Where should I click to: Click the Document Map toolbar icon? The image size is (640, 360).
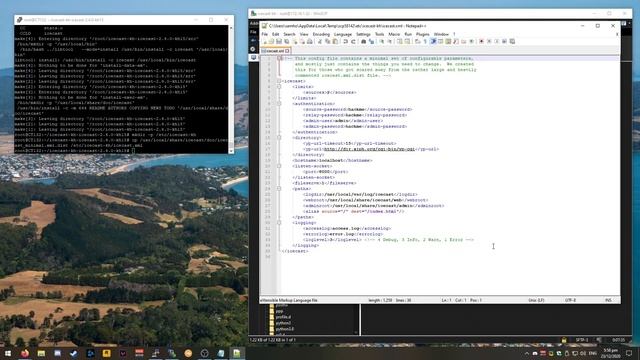(x=448, y=41)
